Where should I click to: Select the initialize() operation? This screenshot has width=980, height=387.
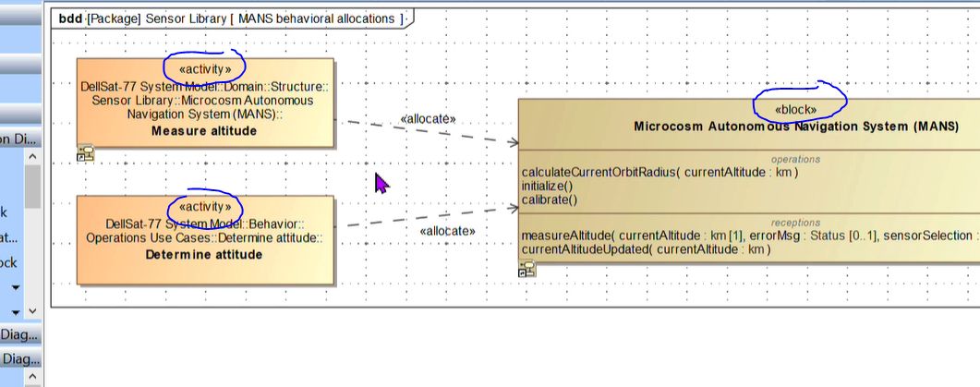(x=547, y=187)
